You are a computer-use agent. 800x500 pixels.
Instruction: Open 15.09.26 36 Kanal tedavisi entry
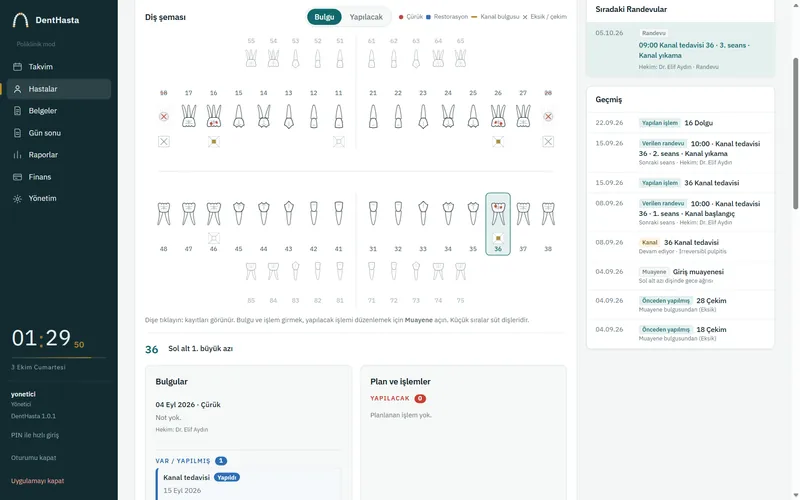pyautogui.click(x=680, y=183)
